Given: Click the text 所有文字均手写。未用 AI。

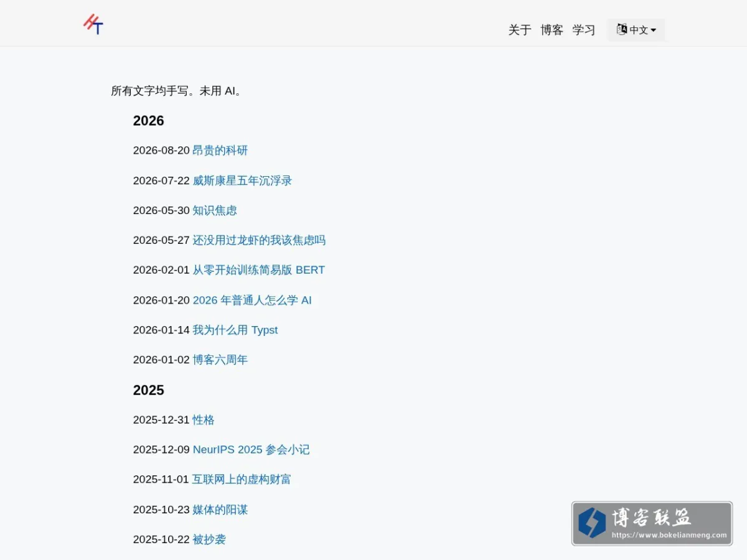Looking at the screenshot, I should (x=177, y=91).
